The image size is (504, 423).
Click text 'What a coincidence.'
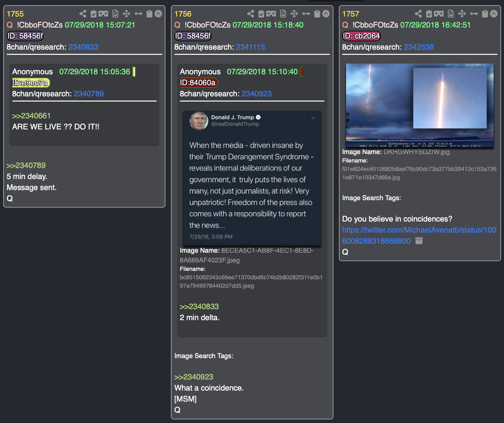(209, 388)
